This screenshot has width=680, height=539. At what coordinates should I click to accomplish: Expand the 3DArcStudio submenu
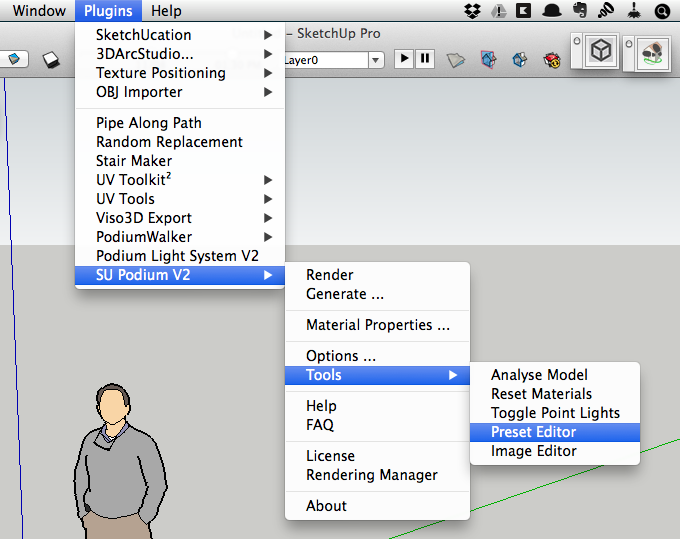point(180,54)
